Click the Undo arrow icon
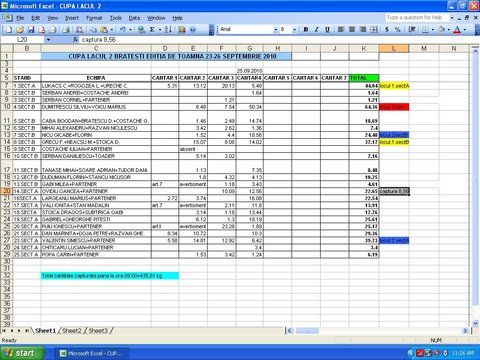Image resolution: width=480 pixels, height=360 pixels. point(123,30)
